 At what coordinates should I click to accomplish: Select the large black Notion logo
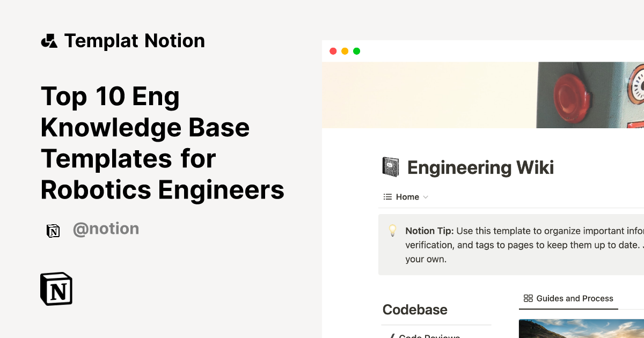(56, 289)
